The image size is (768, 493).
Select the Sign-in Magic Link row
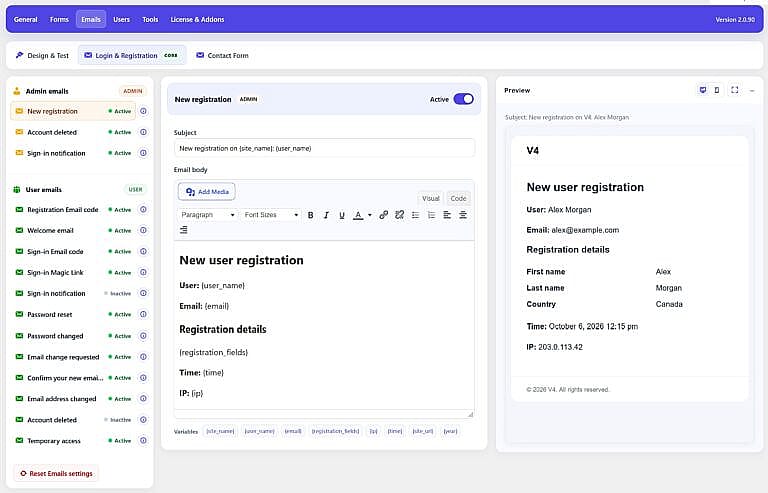(x=73, y=273)
